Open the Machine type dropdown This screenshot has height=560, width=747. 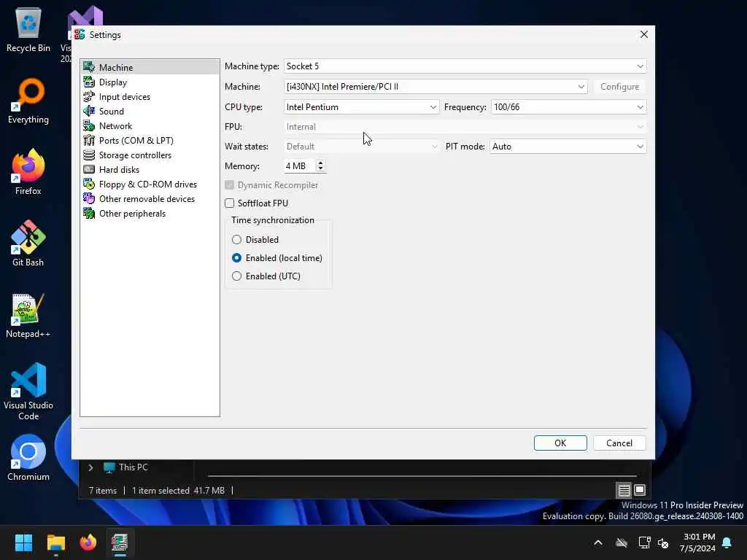click(x=465, y=66)
